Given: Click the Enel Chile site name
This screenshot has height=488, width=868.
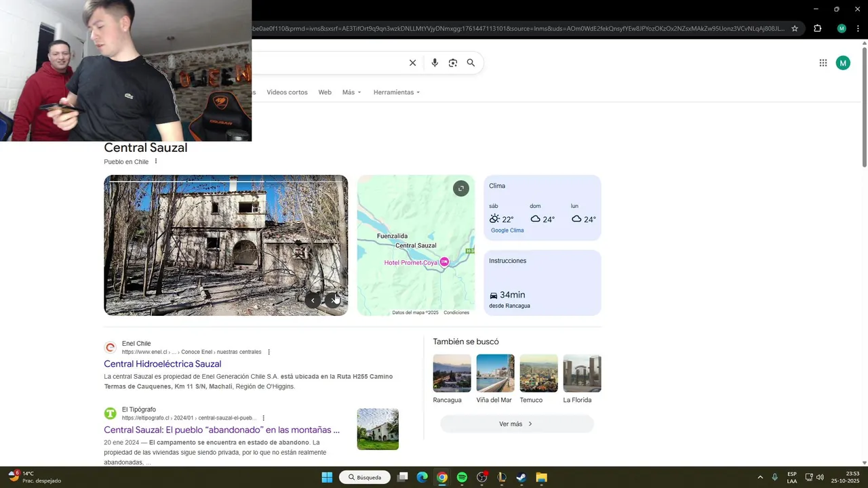Looking at the screenshot, I should click(136, 344).
